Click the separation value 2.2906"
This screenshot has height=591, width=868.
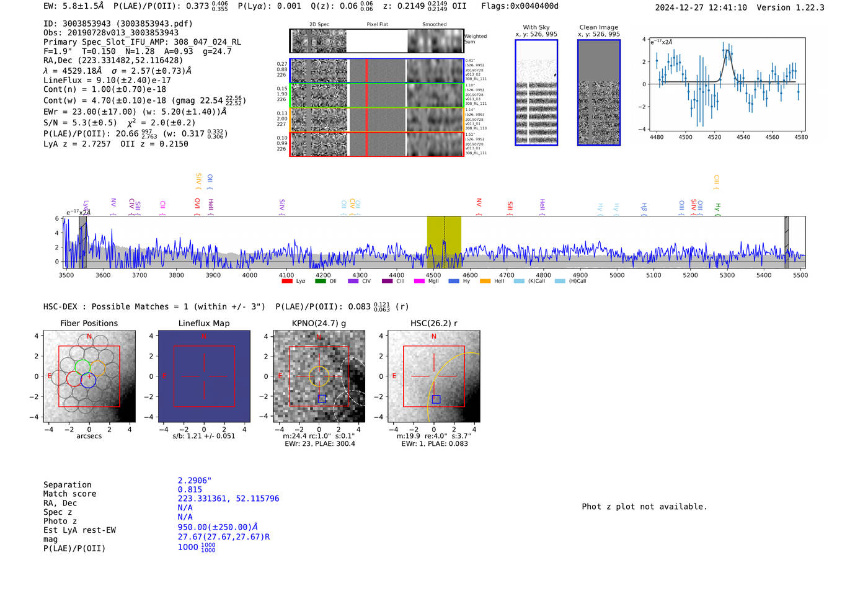[x=195, y=481]
